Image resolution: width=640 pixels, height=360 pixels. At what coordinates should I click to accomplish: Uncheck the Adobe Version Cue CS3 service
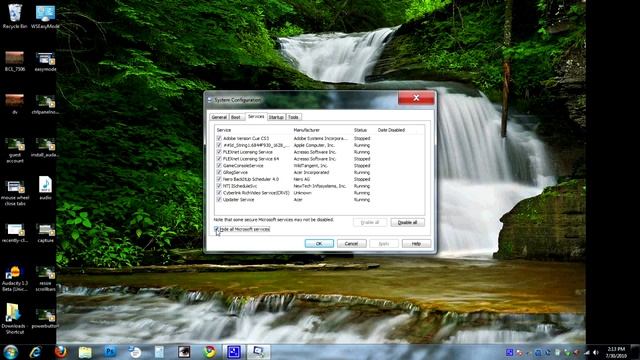(219, 138)
